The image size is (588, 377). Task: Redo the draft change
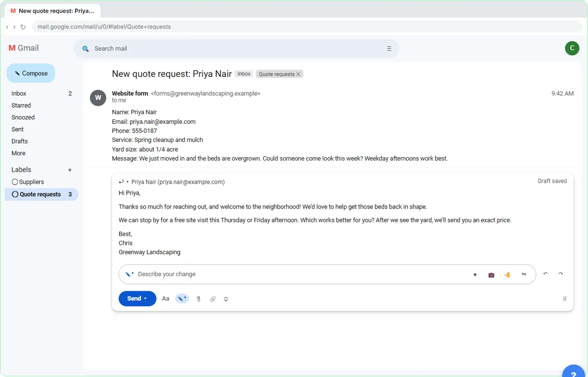(x=561, y=274)
